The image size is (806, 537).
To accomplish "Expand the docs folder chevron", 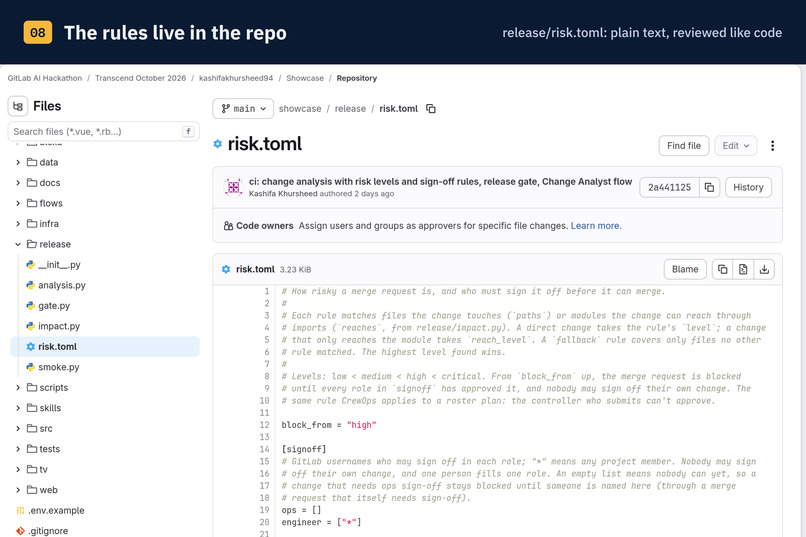I will [18, 183].
